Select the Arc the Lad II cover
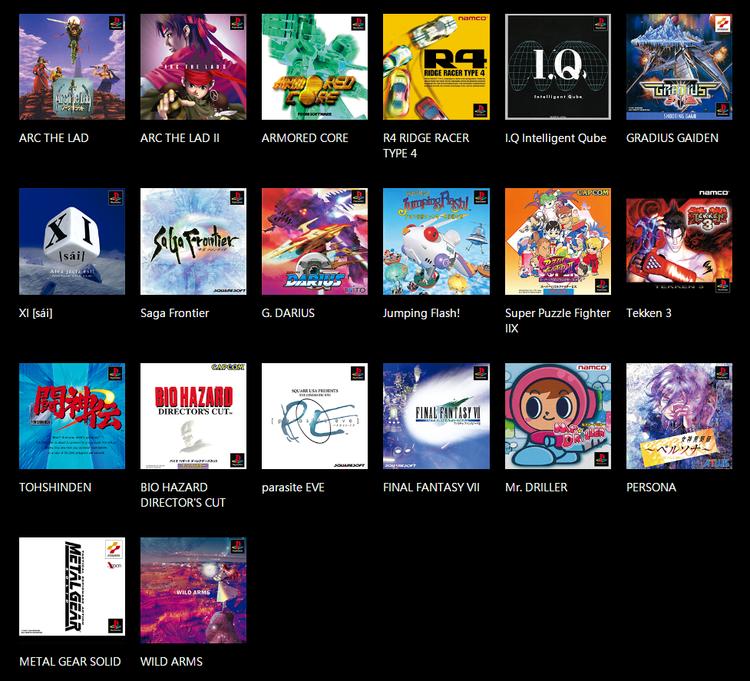This screenshot has width=750, height=681. (x=193, y=67)
